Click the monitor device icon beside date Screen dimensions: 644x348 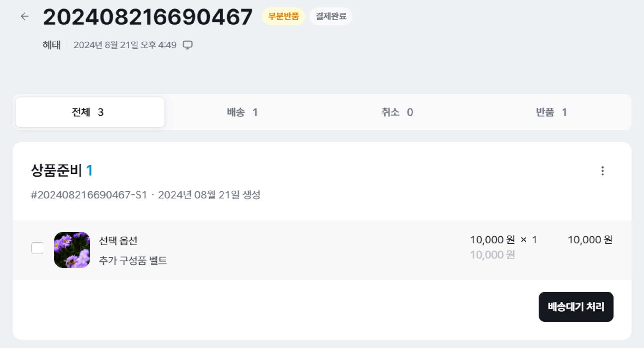[187, 45]
